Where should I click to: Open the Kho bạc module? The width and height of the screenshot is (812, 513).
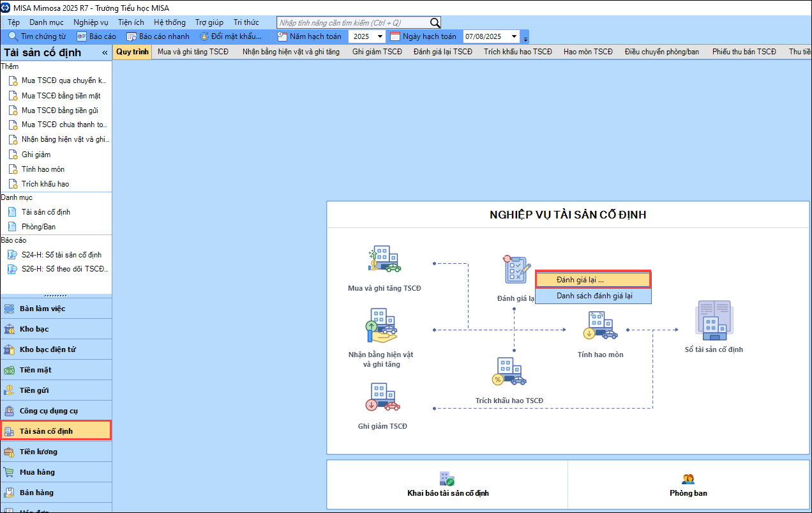click(x=56, y=329)
